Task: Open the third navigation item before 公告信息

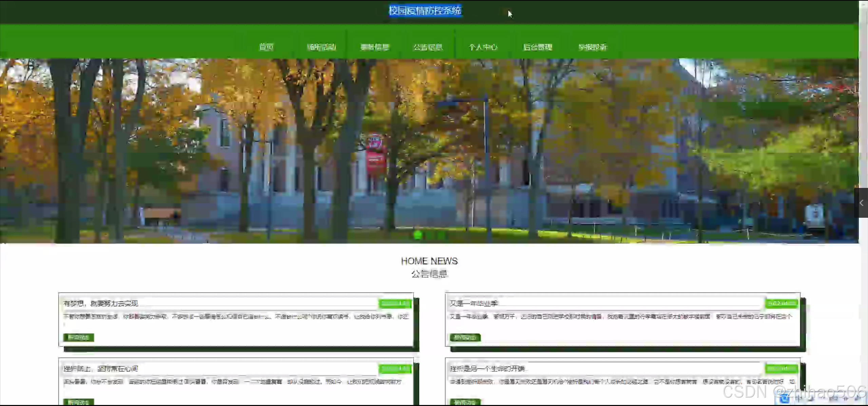Action: (x=374, y=47)
